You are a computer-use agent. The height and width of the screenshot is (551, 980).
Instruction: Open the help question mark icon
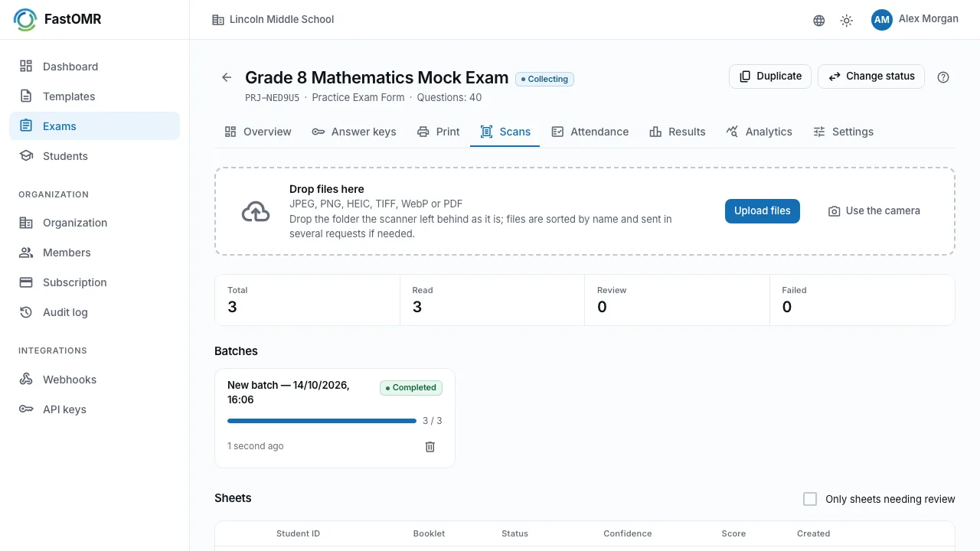943,77
